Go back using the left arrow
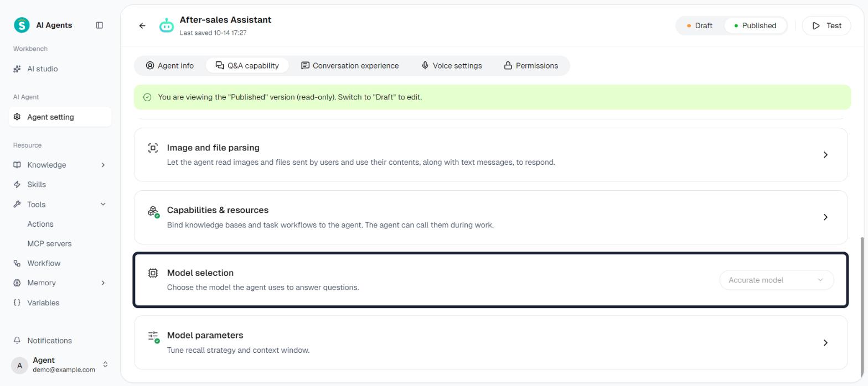Viewport: 868px width, 386px height. click(142, 25)
